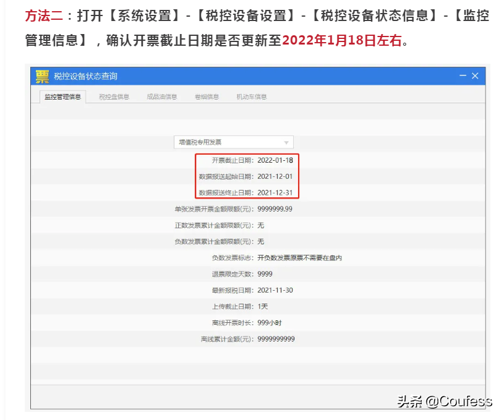This screenshot has width=504, height=420.
Task: Close the 税控设备状态查询 window
Action: [x=475, y=75]
